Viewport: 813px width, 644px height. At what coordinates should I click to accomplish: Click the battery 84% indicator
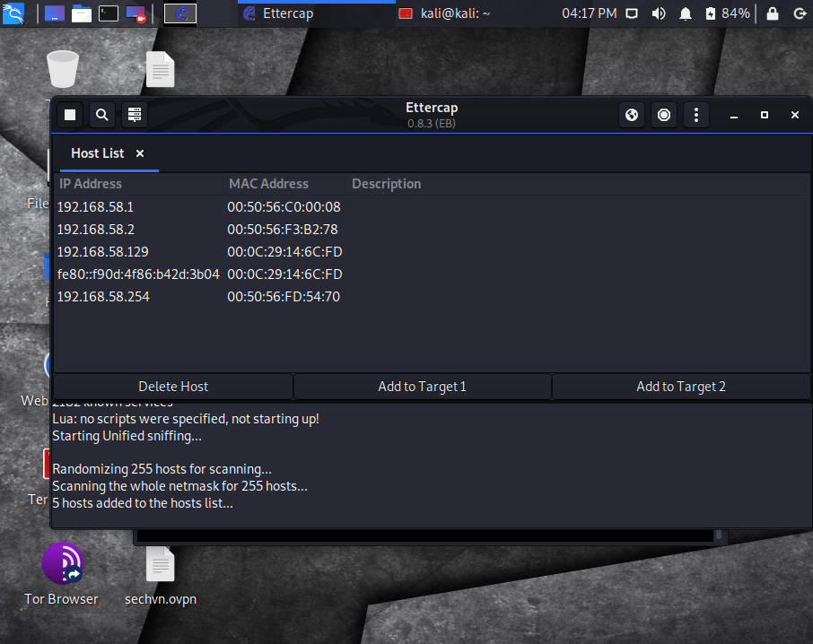[728, 13]
